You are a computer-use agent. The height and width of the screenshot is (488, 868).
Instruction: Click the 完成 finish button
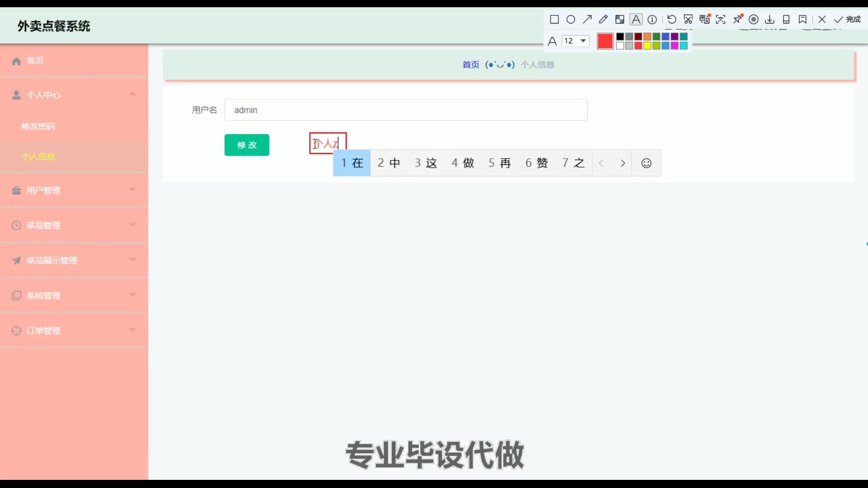(x=848, y=19)
